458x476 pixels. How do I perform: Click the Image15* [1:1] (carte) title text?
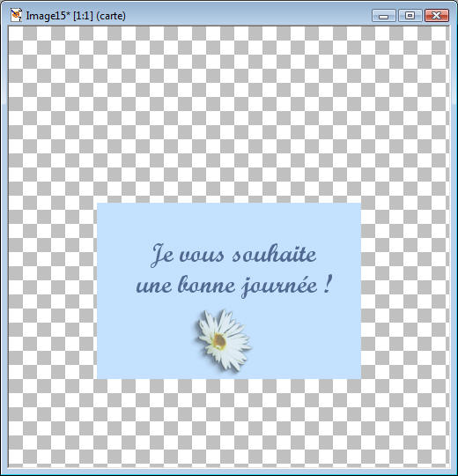(76, 16)
